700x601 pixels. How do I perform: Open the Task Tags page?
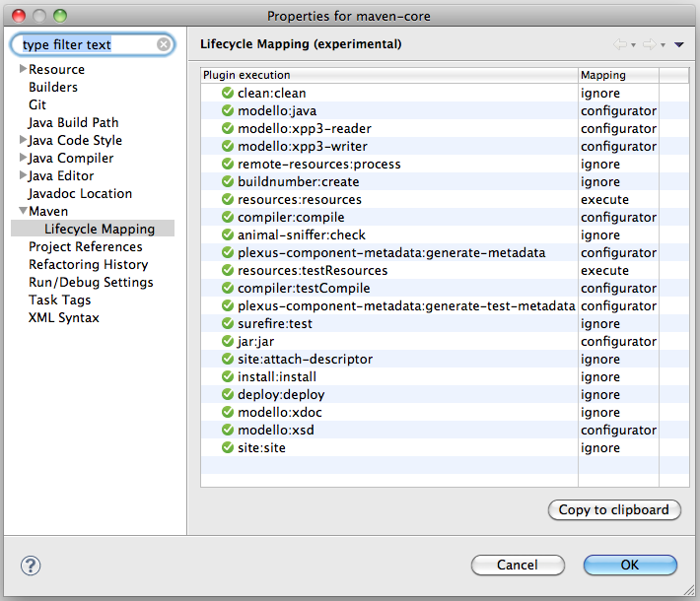[x=60, y=300]
